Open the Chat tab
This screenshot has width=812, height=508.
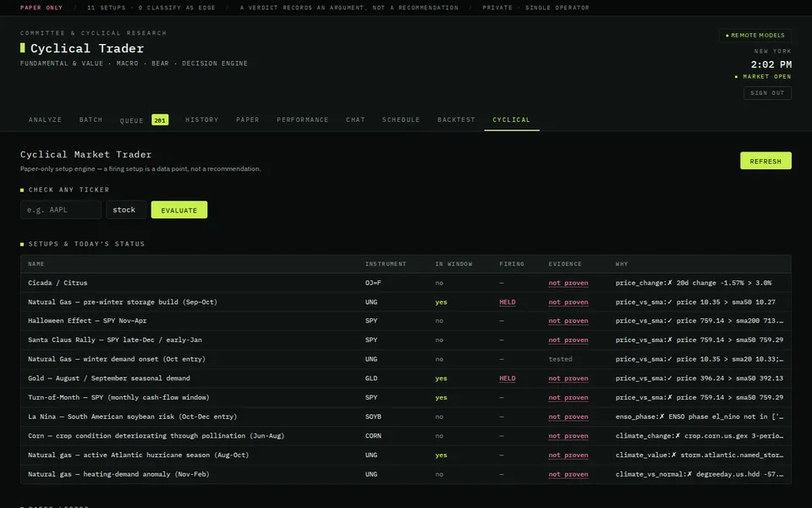click(x=355, y=119)
